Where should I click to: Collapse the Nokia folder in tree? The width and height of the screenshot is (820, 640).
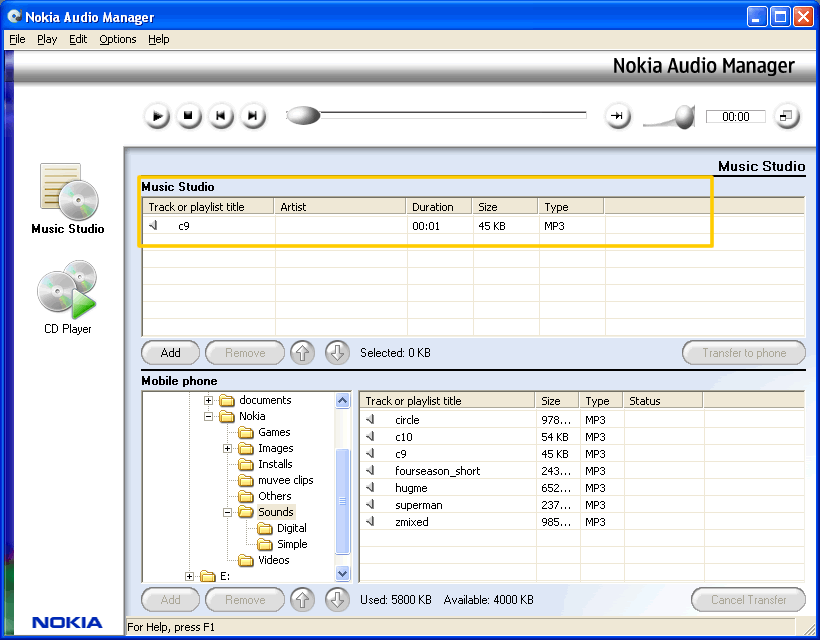click(210, 416)
